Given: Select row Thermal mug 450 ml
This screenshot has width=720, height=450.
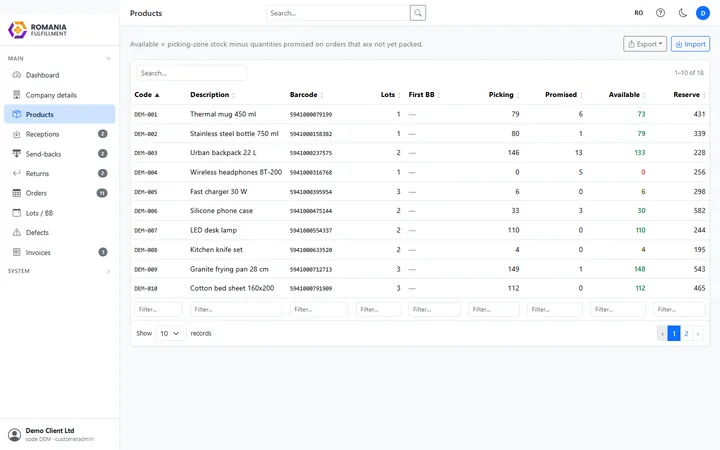Looking at the screenshot, I should click(420, 114).
